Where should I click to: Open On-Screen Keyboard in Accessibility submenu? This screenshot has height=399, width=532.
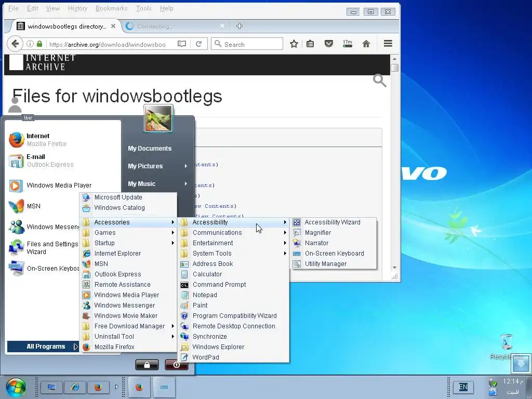pyautogui.click(x=334, y=254)
